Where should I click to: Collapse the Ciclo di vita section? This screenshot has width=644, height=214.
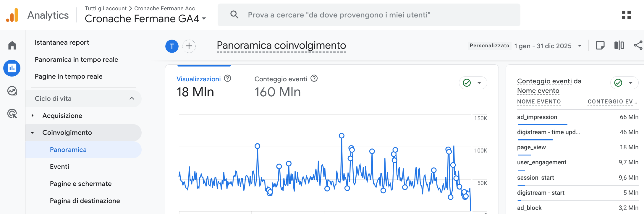132,99
